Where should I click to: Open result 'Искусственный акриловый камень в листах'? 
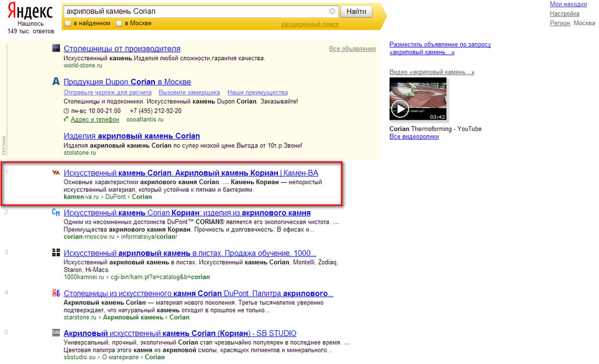[190, 254]
